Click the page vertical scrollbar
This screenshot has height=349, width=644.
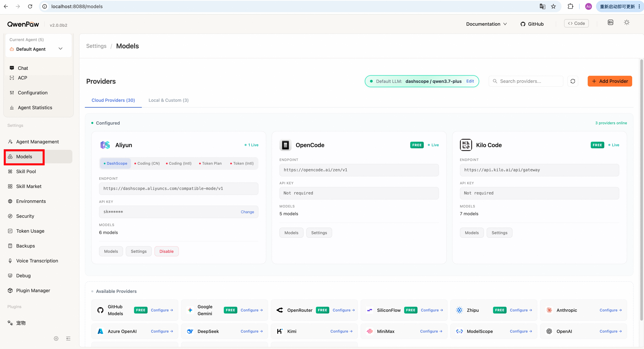click(641, 190)
